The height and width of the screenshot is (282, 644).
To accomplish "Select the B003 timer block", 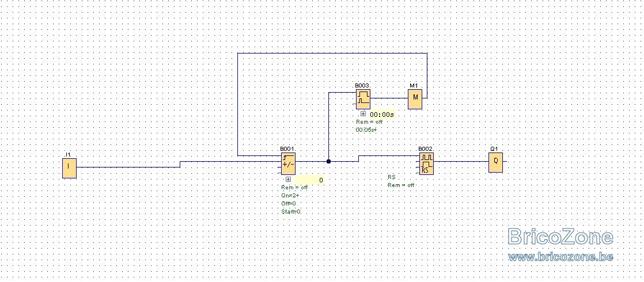I will coord(363,99).
